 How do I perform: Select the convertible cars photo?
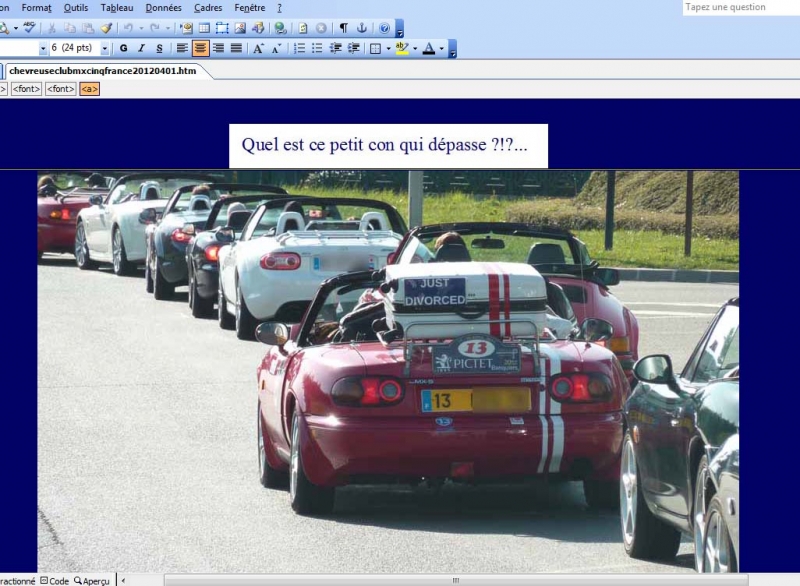tap(388, 371)
